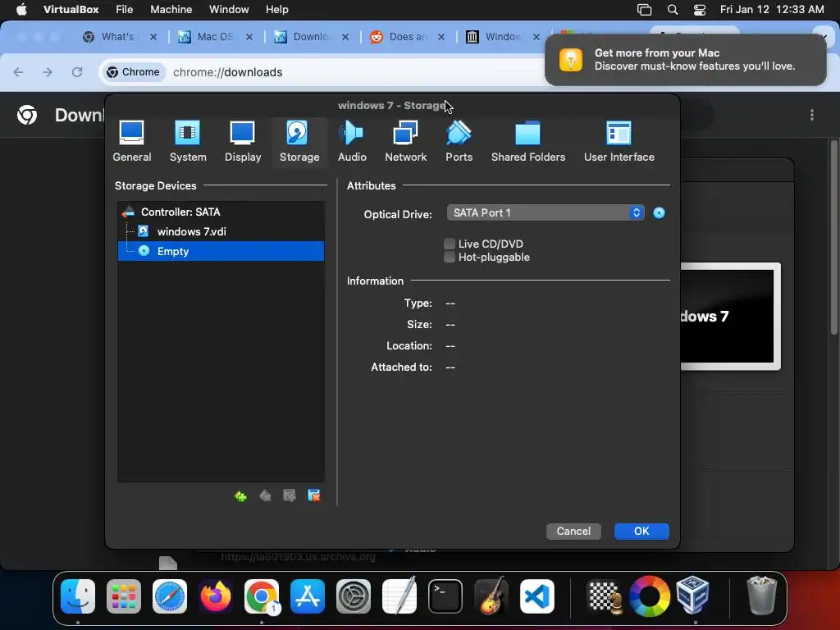This screenshot has width=840, height=630.
Task: Close the What's tab in Chrome
Action: pos(153,37)
